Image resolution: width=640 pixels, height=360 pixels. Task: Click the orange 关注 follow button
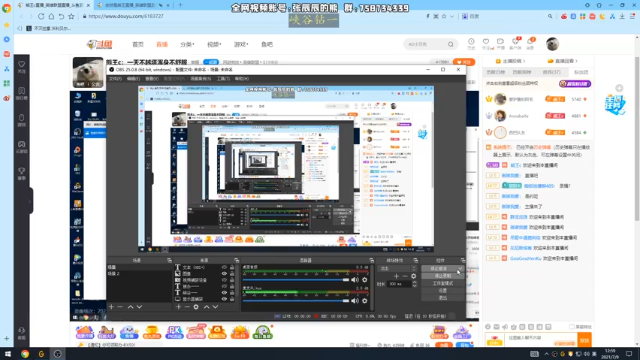point(464,62)
